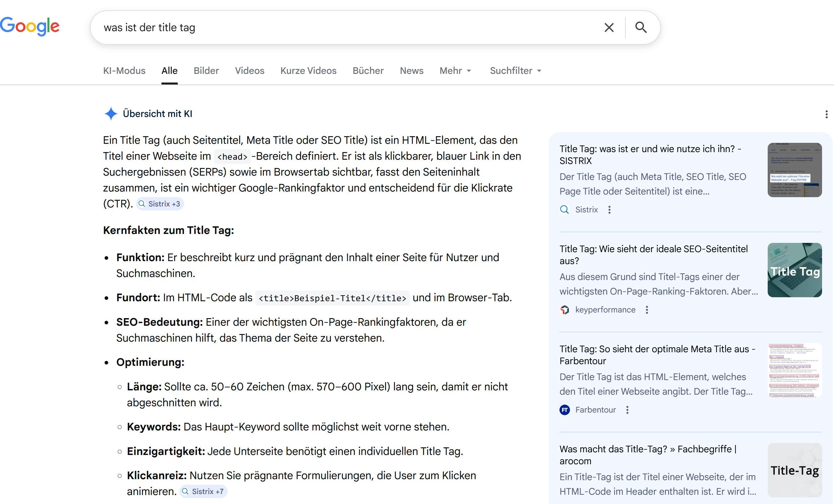
Task: Open the three-dot menu next to keyperformance
Action: [x=647, y=309]
